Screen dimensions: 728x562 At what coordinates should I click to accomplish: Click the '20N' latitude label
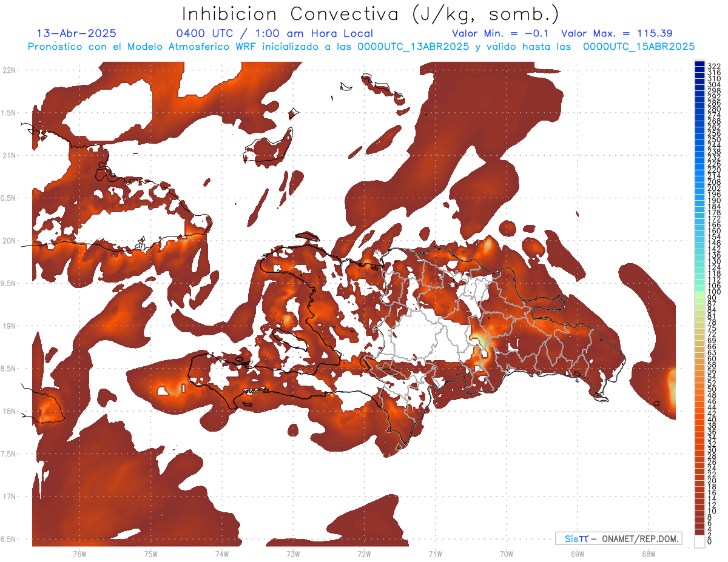(9, 241)
